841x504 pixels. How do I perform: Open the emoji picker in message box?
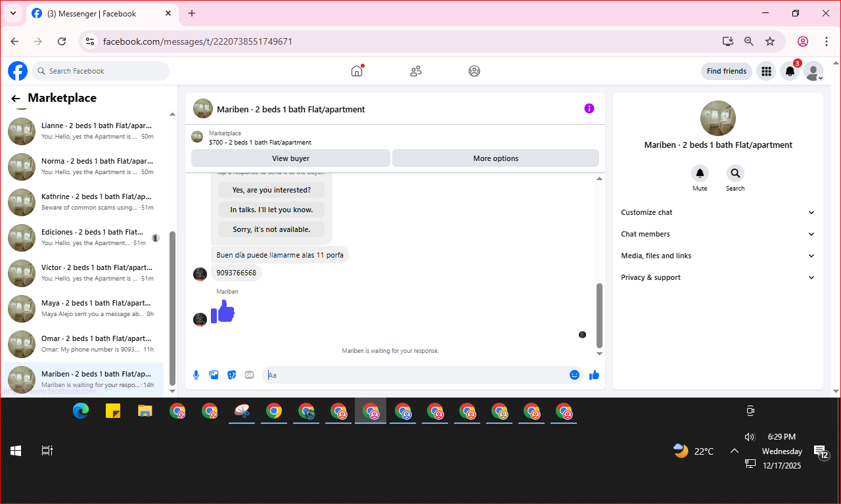(x=575, y=375)
